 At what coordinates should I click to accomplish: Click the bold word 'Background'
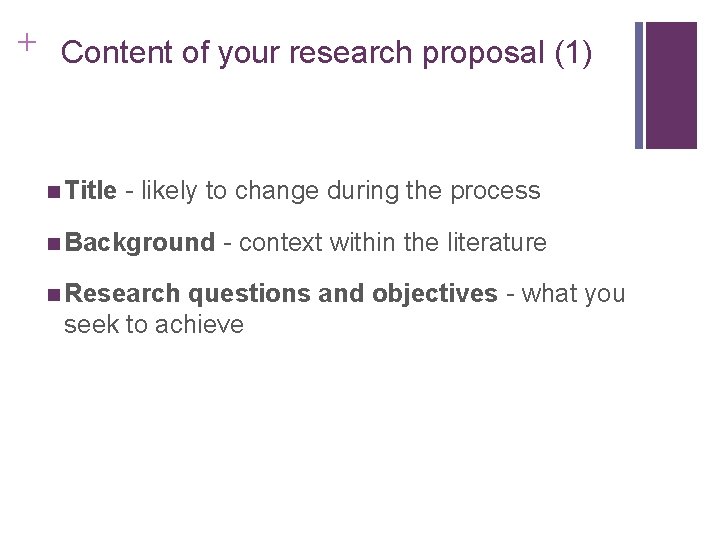tap(140, 242)
